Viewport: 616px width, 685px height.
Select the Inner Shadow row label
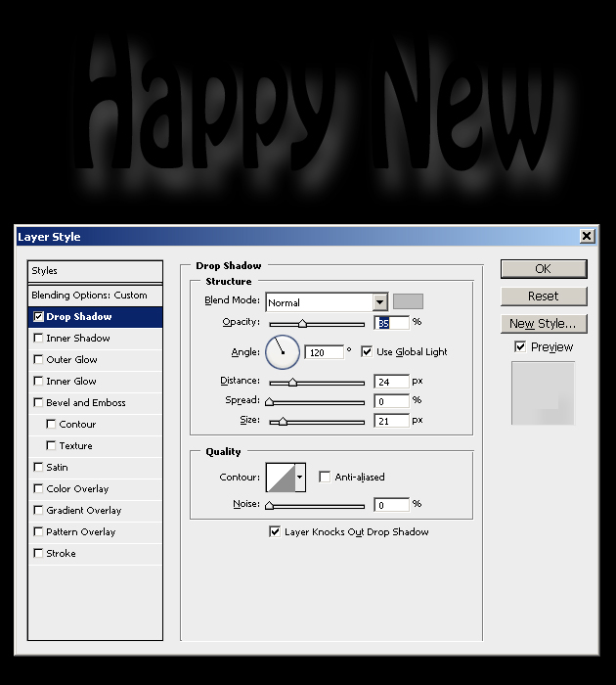pyautogui.click(x=78, y=339)
